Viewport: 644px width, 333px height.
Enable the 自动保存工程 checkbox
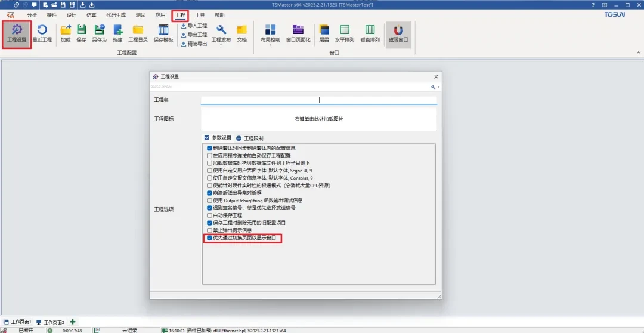click(x=209, y=215)
